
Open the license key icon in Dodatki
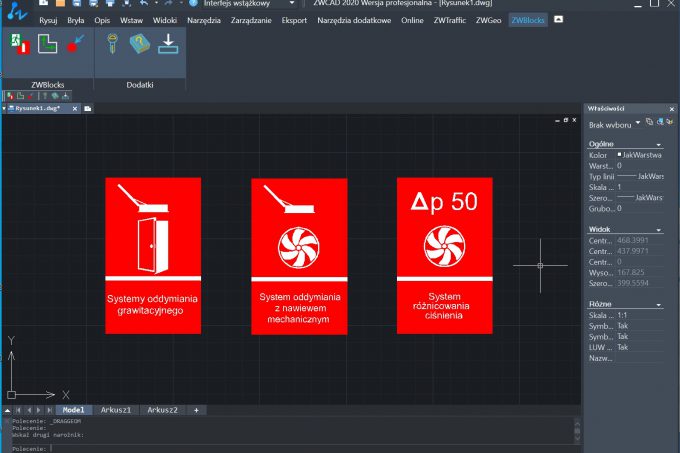(112, 44)
